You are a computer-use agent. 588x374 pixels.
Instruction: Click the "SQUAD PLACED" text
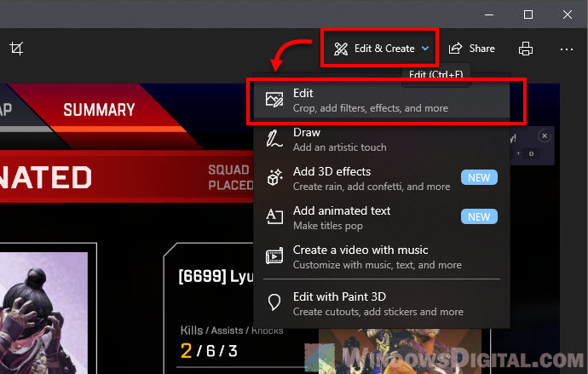click(x=231, y=177)
